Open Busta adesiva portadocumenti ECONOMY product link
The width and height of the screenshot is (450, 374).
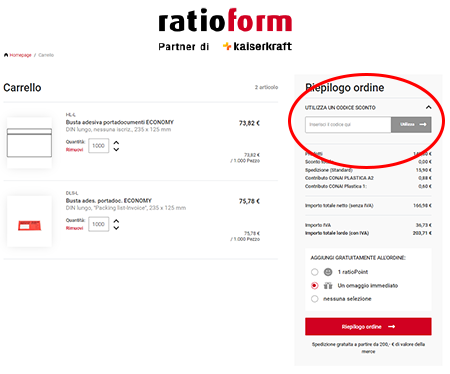point(120,122)
